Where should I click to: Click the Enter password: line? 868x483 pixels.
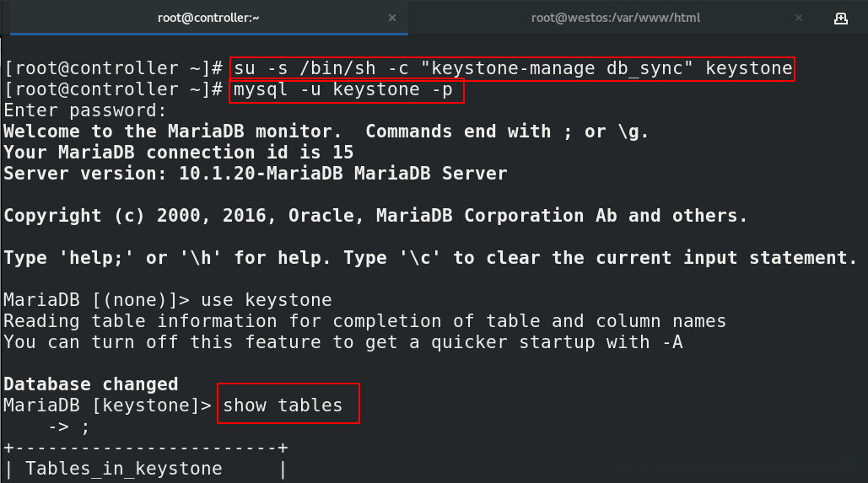tap(85, 110)
